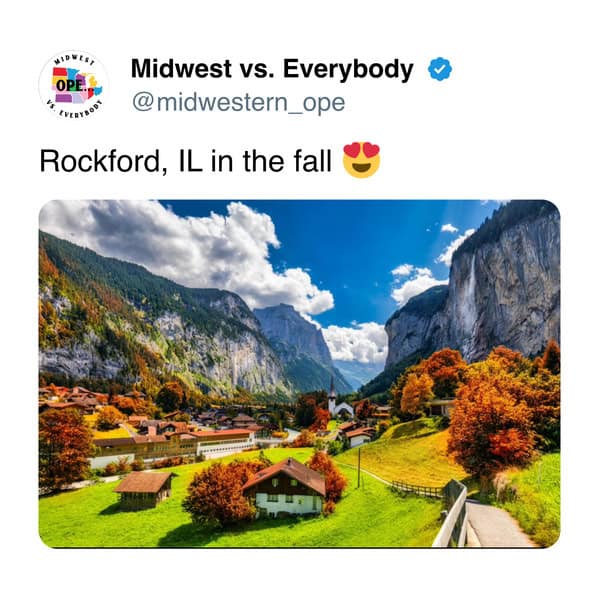599x599 pixels.
Task: Select the heart-eyes emoji in the tweet
Action: click(362, 160)
